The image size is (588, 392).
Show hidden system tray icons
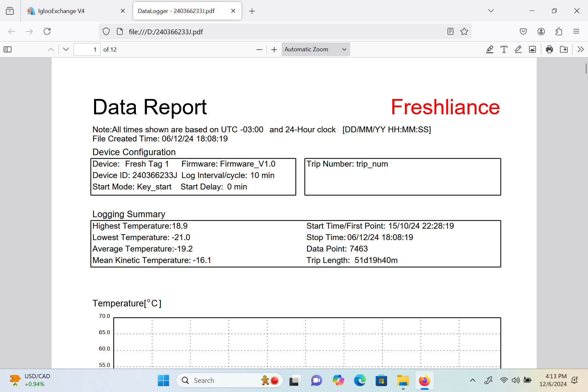click(472, 380)
